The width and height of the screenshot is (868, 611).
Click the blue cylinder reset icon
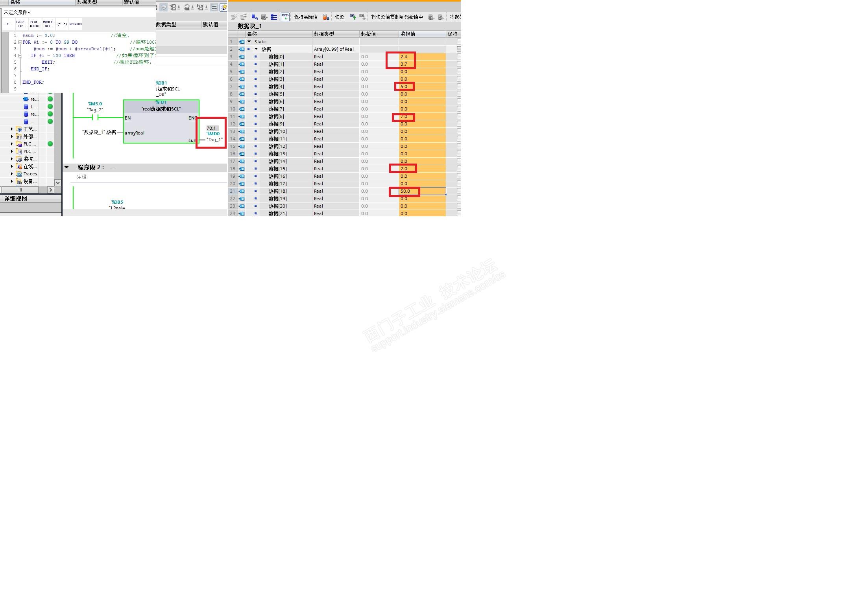coord(255,17)
